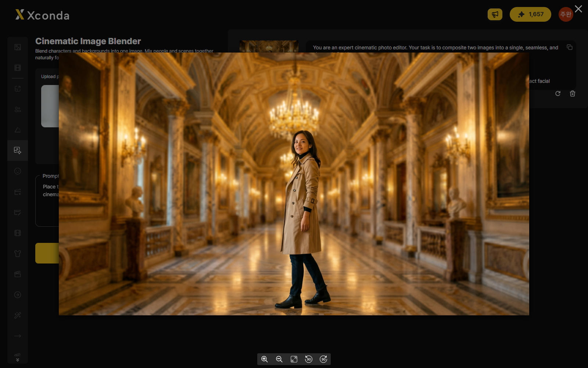Zoom out of the preview image
The height and width of the screenshot is (368, 588).
point(279,359)
